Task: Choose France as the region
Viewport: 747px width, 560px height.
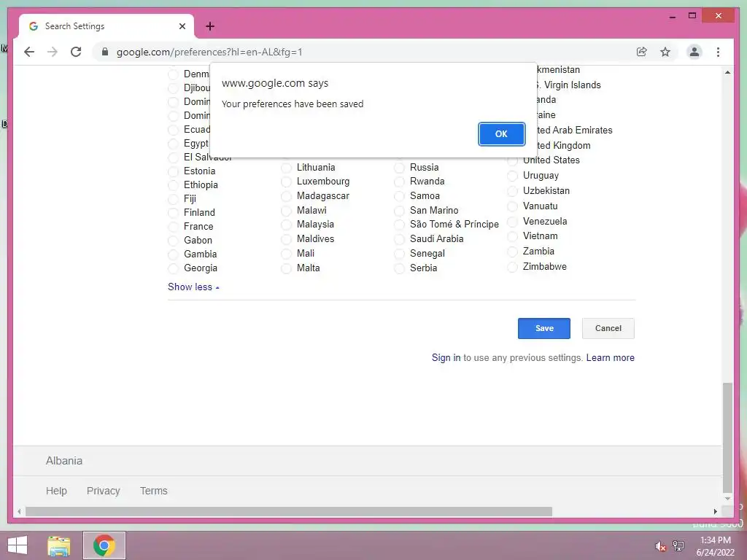Action: pyautogui.click(x=174, y=227)
